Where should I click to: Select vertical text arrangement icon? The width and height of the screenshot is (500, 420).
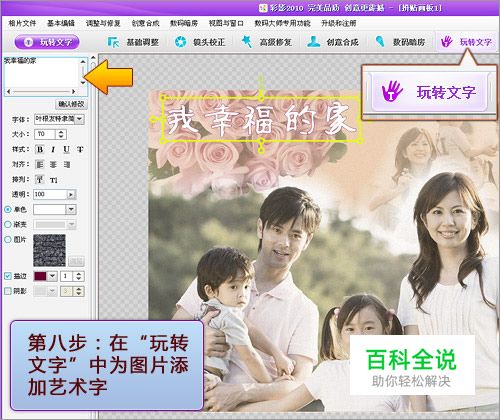tap(53, 180)
